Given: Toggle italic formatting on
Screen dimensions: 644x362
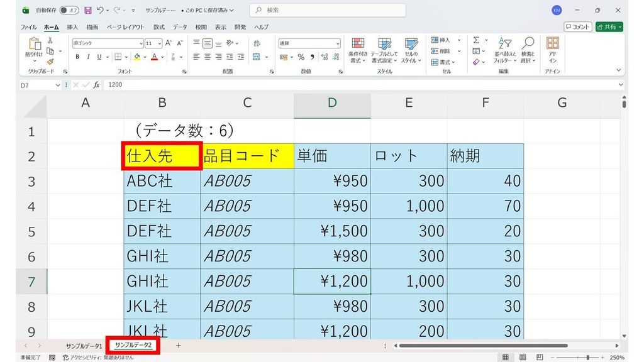Looking at the screenshot, I should [x=87, y=57].
